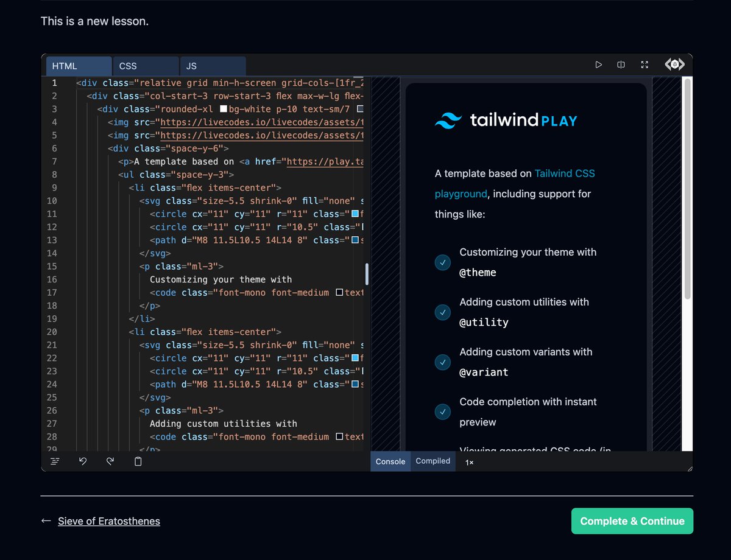Select the Console tab

coord(390,461)
